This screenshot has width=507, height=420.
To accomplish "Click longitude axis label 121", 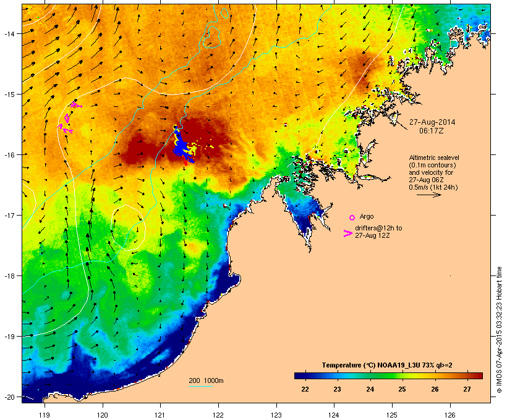I will [160, 415].
